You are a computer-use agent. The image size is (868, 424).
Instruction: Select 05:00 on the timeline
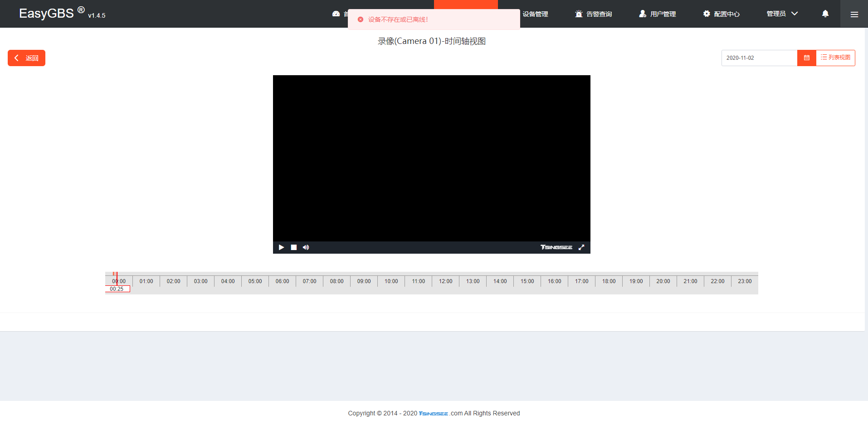(255, 281)
